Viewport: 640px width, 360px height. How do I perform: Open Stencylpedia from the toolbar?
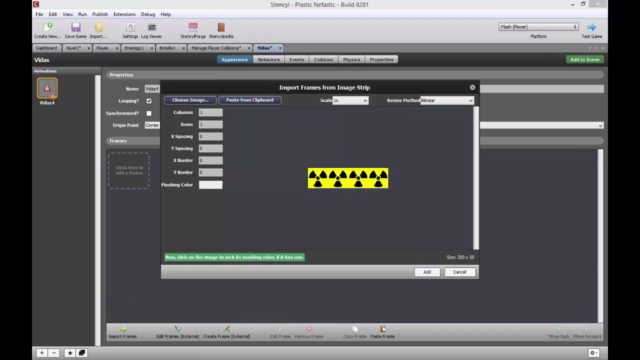[x=221, y=28]
